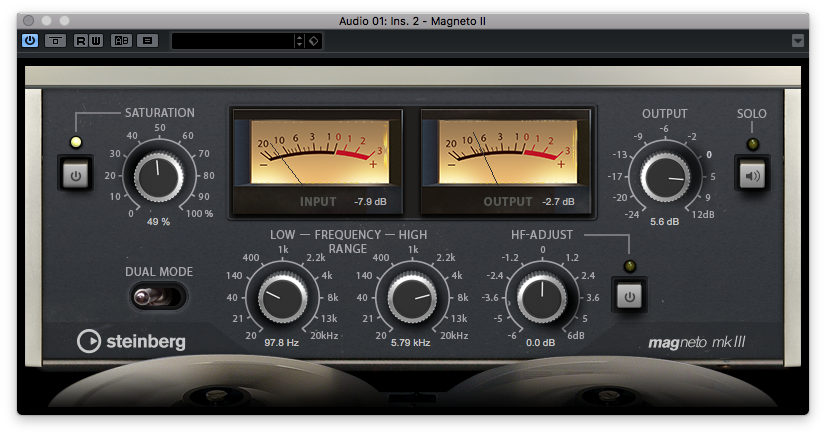The width and height of the screenshot is (826, 436).
Task: Click the Output knob
Action: coord(665,177)
